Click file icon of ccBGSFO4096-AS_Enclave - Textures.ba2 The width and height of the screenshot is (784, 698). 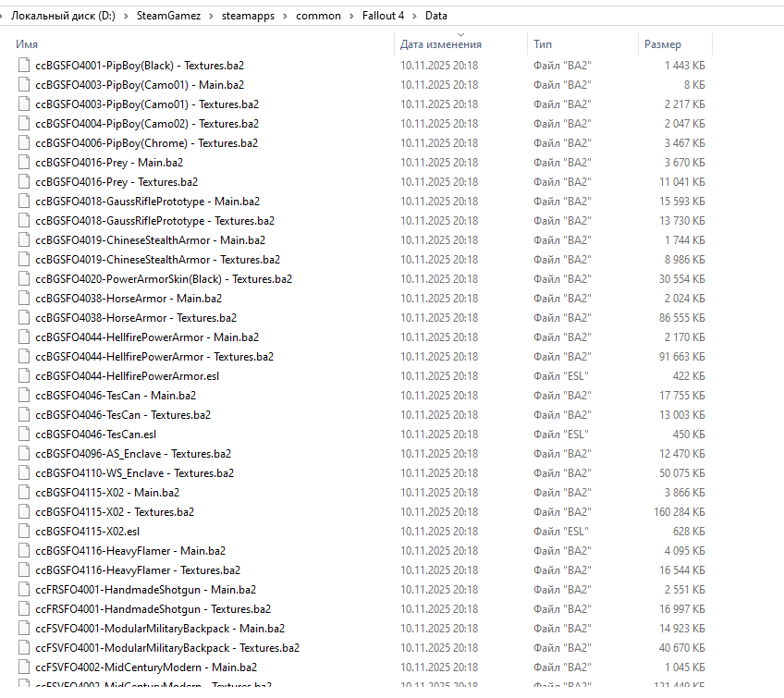24,454
